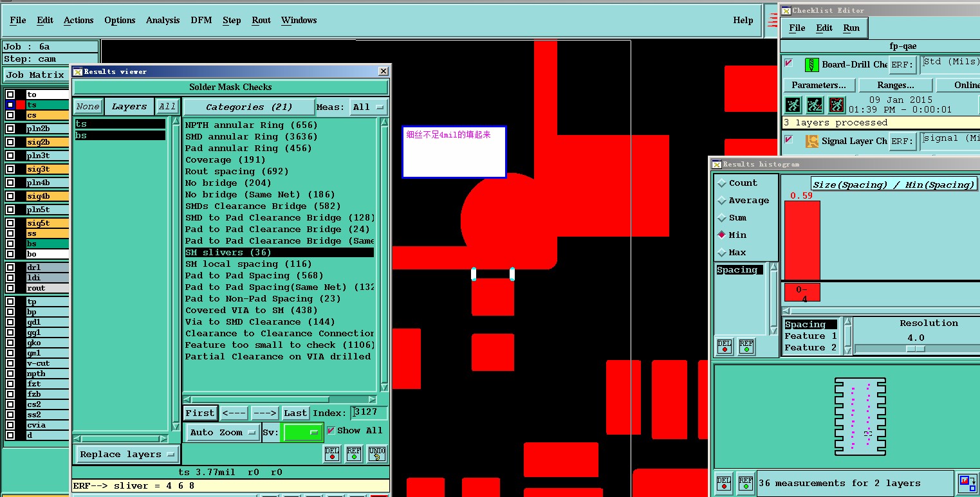
Task: Click First result button
Action: coord(200,413)
